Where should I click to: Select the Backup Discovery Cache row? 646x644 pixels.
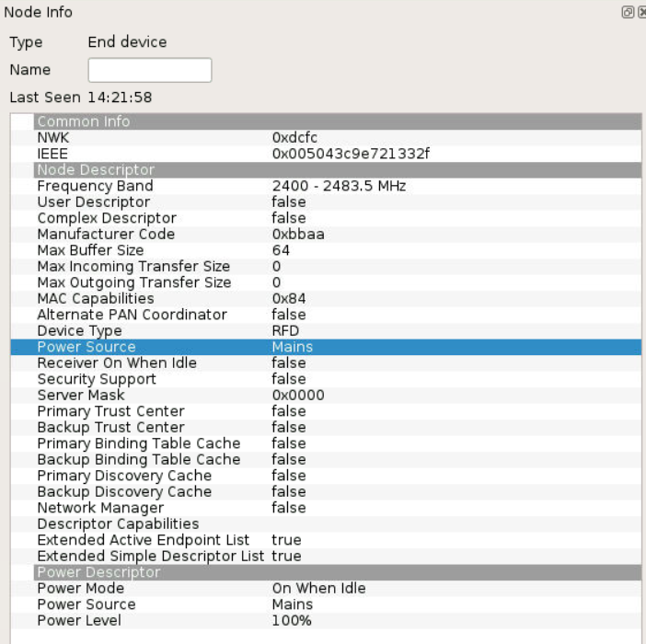click(327, 491)
